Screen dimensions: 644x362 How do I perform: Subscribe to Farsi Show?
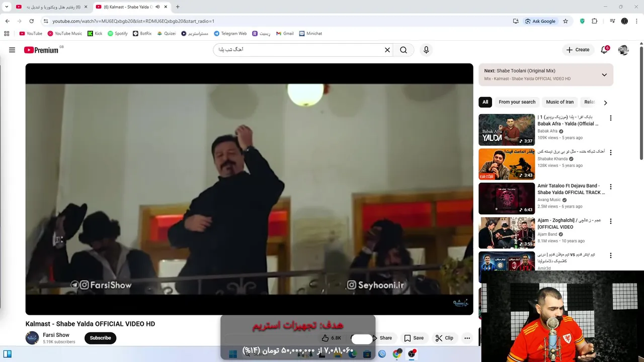(100, 338)
